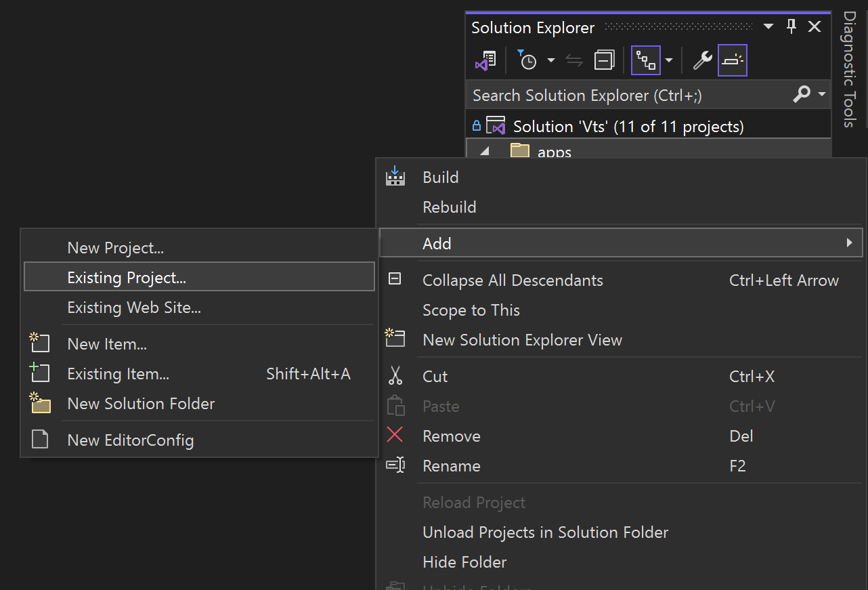Select Scope to This

[471, 310]
